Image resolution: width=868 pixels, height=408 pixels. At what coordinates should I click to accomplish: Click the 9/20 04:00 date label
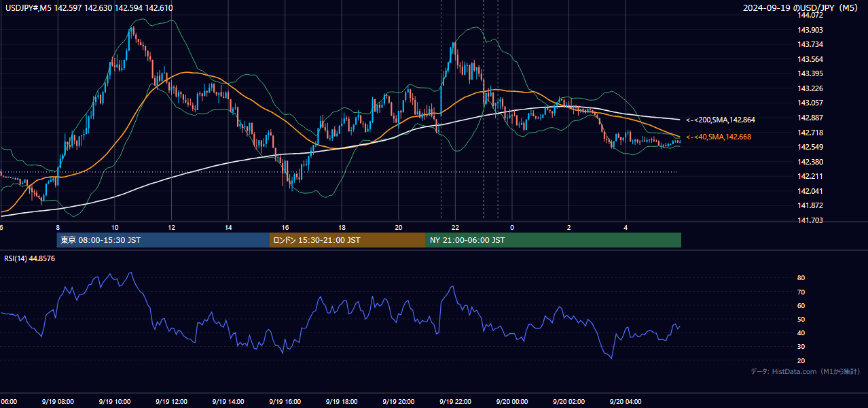626,402
